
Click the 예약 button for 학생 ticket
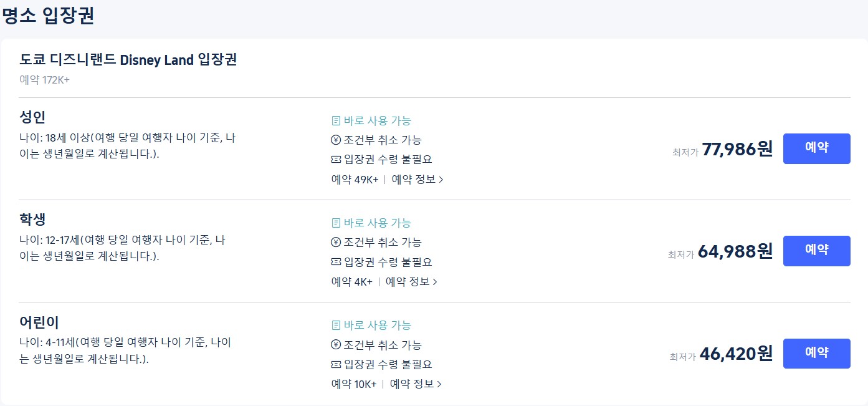(816, 251)
